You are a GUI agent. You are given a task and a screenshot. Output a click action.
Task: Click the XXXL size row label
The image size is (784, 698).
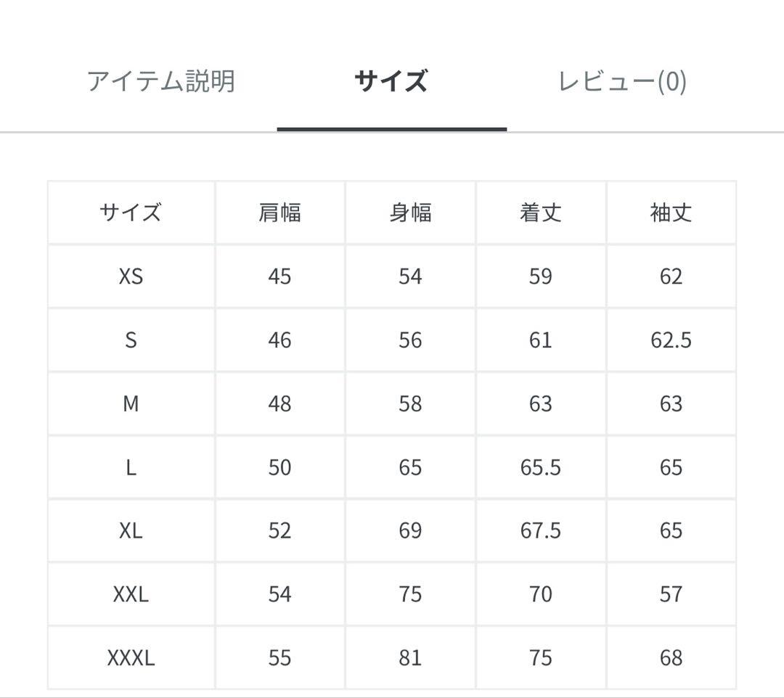pyautogui.click(x=130, y=657)
